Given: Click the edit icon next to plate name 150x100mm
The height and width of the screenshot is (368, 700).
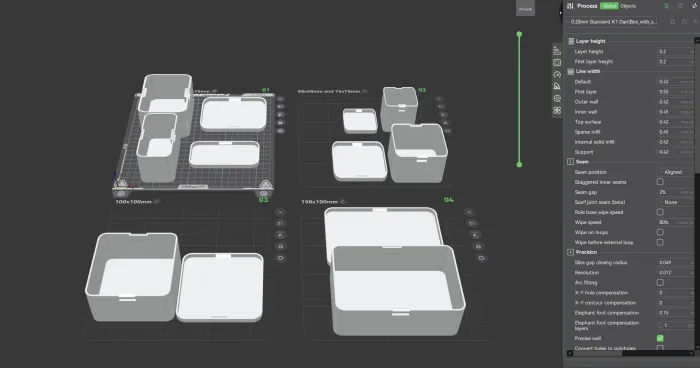Looking at the screenshot, I should click(x=342, y=202).
